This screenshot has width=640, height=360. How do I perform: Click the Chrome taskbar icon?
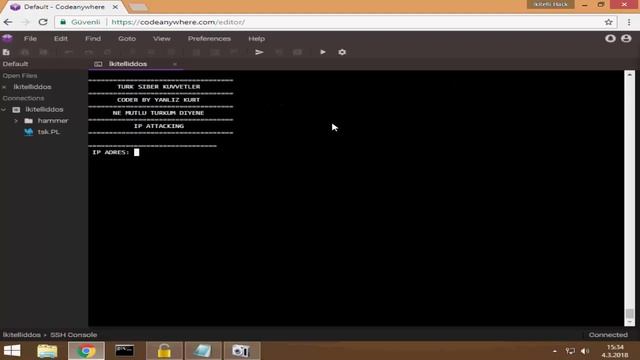click(x=86, y=351)
